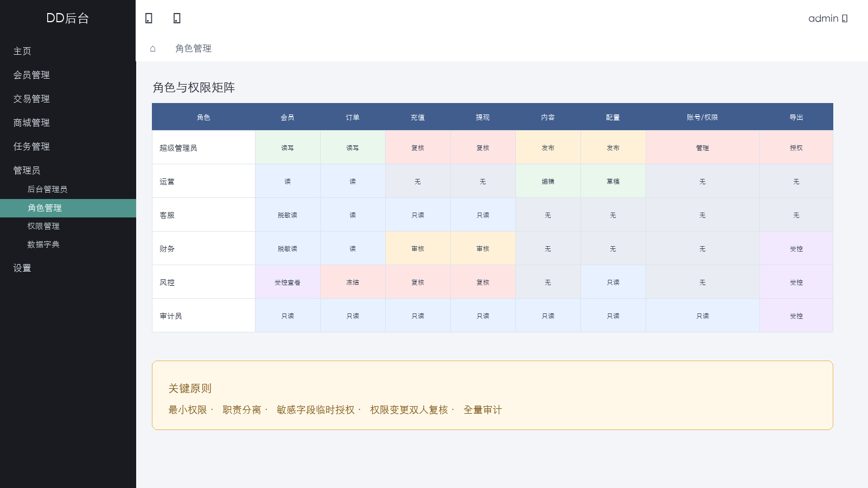Click 复核 cell for 超级管理员 充值
868x488 pixels.
pos(418,147)
